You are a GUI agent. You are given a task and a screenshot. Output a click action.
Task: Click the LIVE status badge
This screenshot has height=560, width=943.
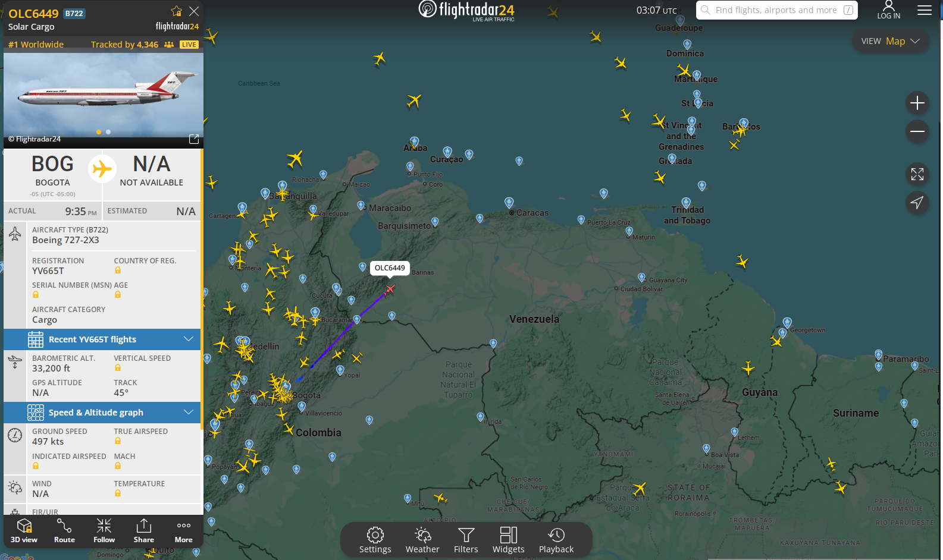click(189, 45)
